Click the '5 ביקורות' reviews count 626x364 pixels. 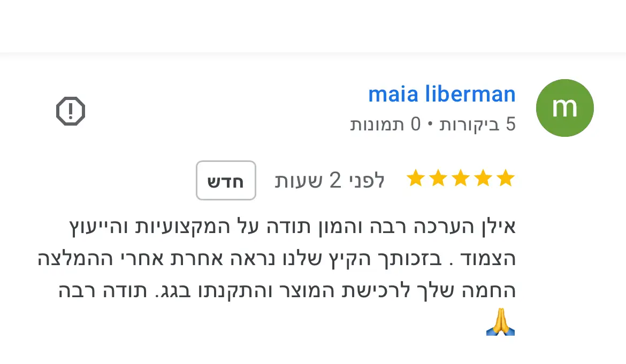[x=477, y=125]
